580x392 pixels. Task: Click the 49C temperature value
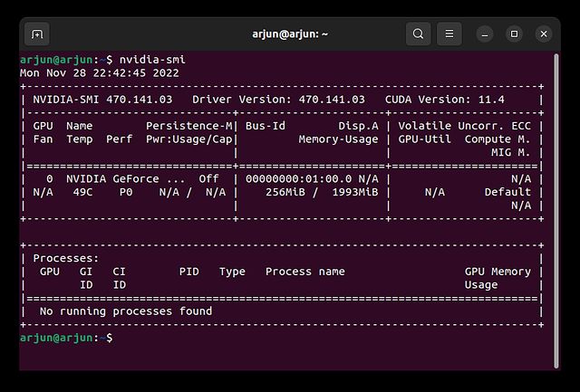tap(82, 192)
